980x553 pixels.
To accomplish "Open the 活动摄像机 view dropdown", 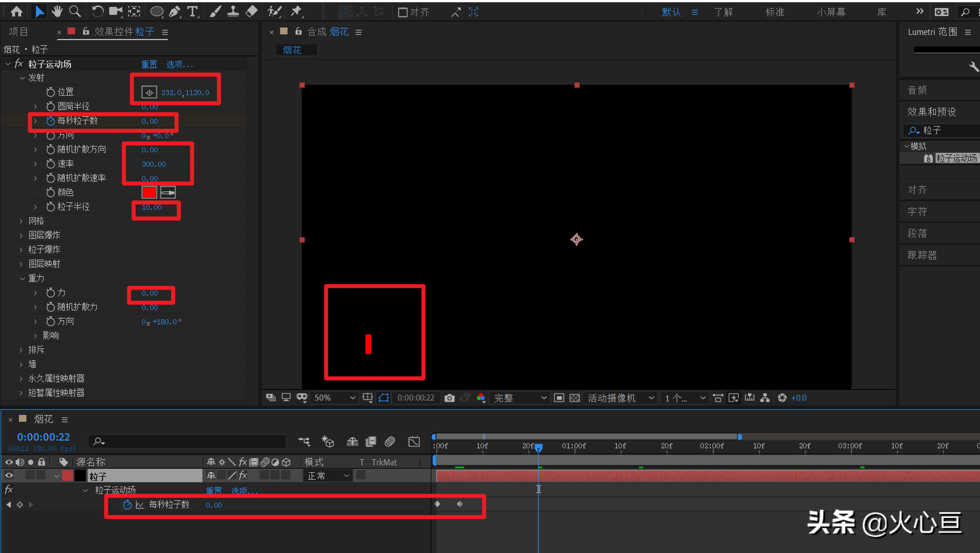I will [x=621, y=398].
